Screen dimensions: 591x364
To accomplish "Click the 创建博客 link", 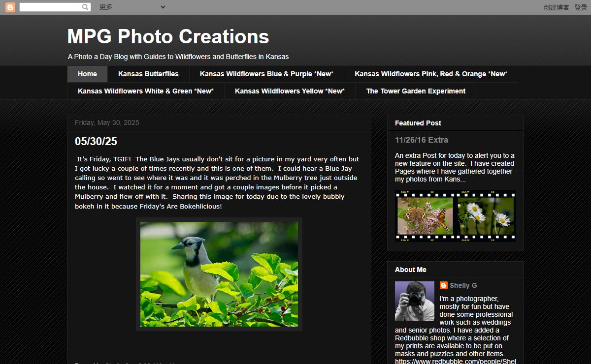I will [x=557, y=7].
